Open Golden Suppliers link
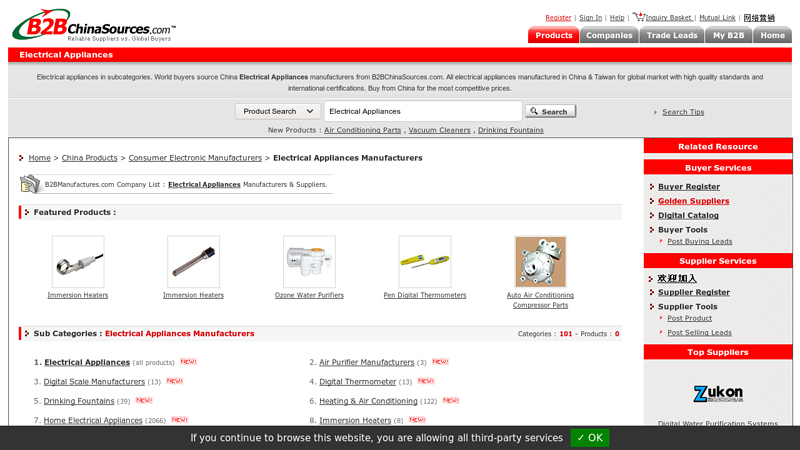The width and height of the screenshot is (800, 450). click(693, 201)
